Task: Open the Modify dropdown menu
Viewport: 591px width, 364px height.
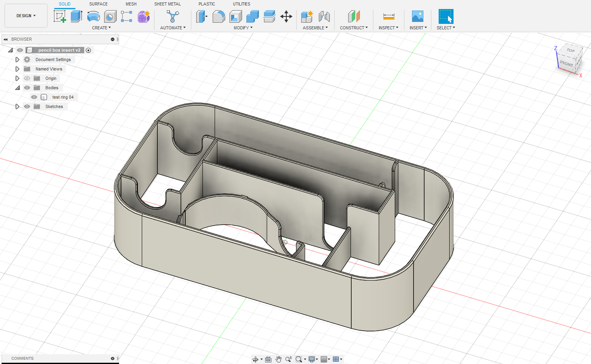Action: [243, 27]
